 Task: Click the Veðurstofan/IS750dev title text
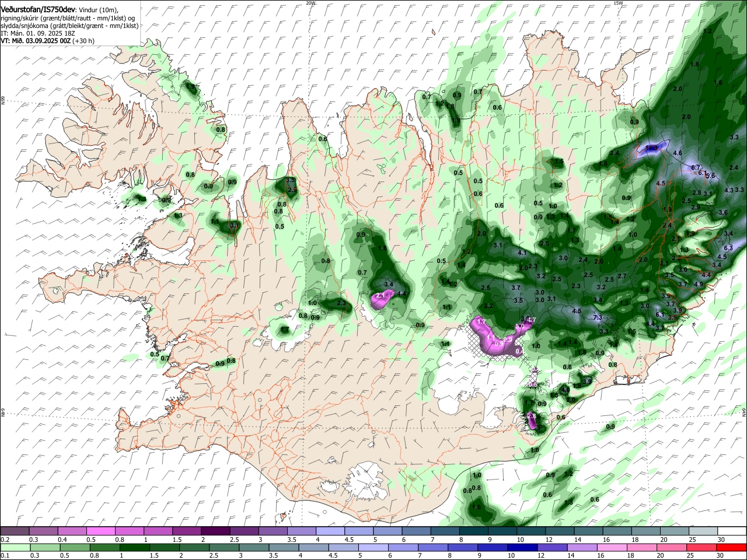[x=38, y=9]
